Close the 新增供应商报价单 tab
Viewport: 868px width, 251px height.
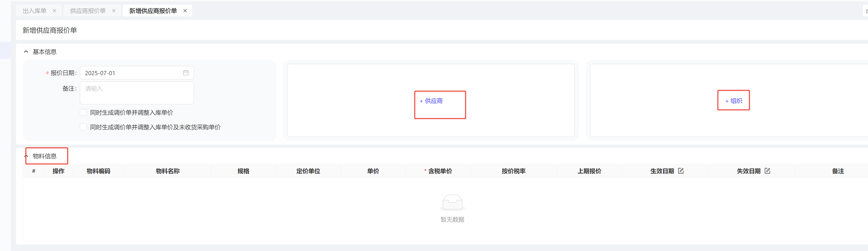click(x=185, y=11)
